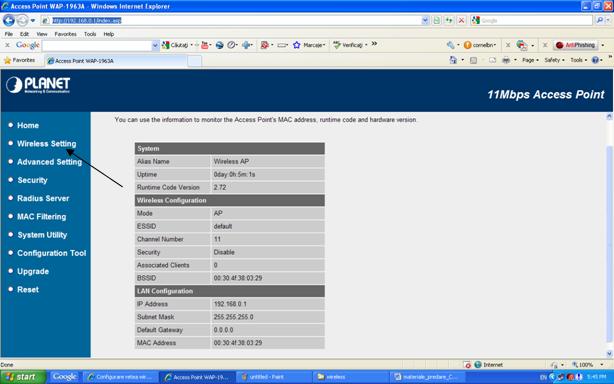The height and width of the screenshot is (384, 614).
Task: Click the Windows start button
Action: pos(23,377)
